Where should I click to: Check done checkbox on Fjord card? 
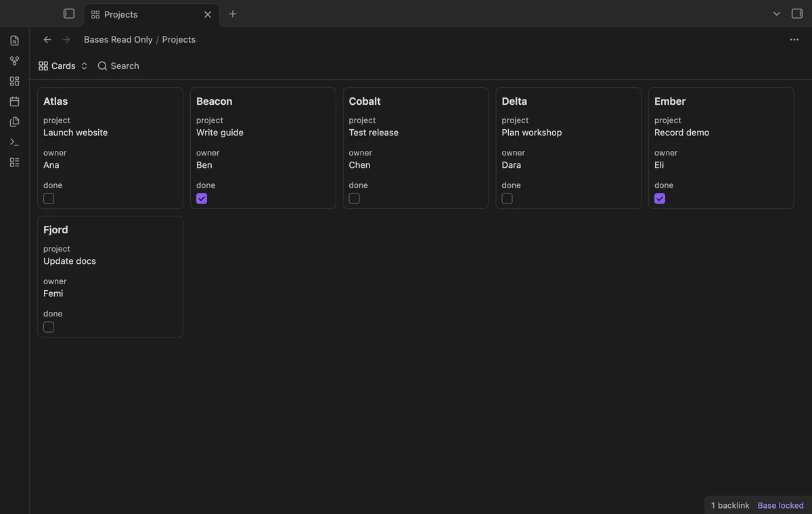tap(49, 327)
